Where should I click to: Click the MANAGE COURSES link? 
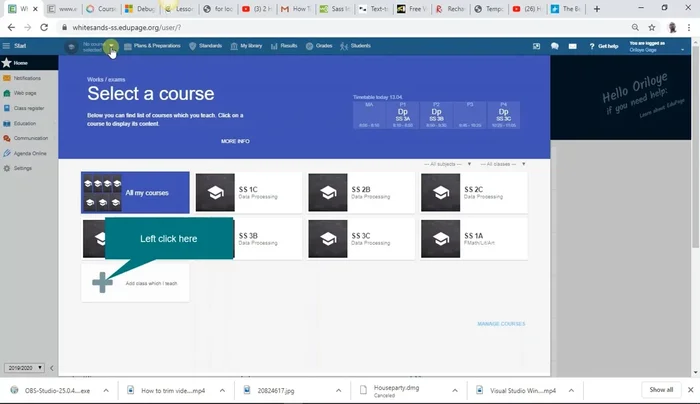(x=501, y=323)
